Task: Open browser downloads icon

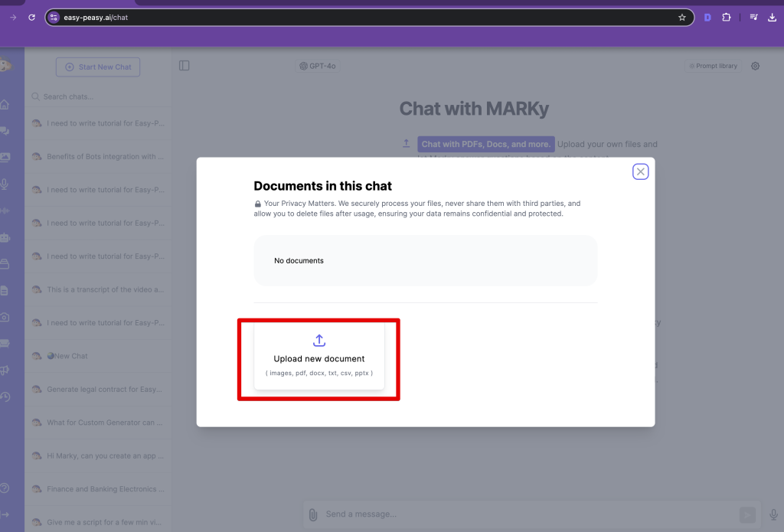Action: click(772, 17)
